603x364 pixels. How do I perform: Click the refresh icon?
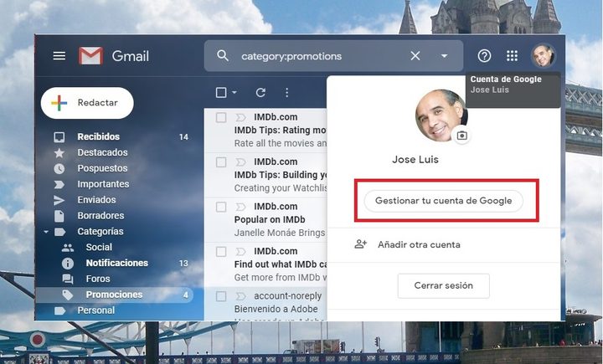click(260, 93)
